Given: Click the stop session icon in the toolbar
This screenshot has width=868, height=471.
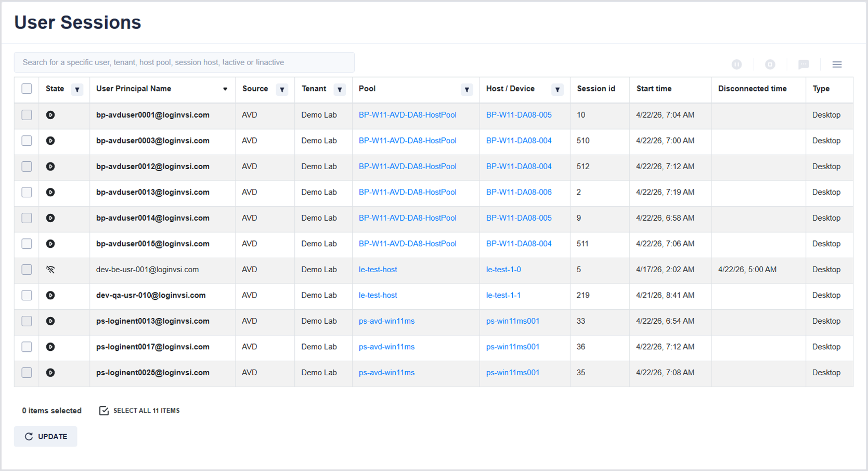Looking at the screenshot, I should click(x=770, y=65).
